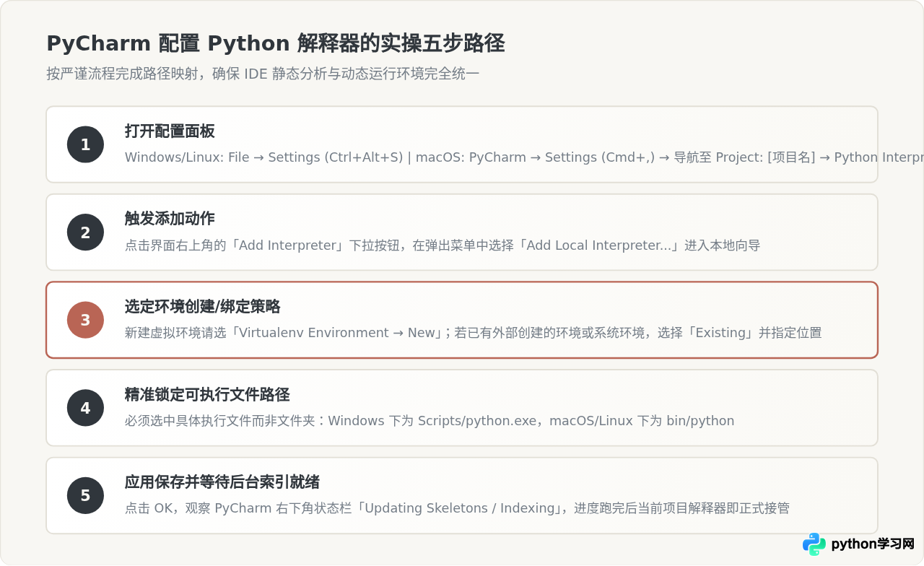Click the subtitle starting with "按严谨流程完成路径映射"

click(x=263, y=74)
